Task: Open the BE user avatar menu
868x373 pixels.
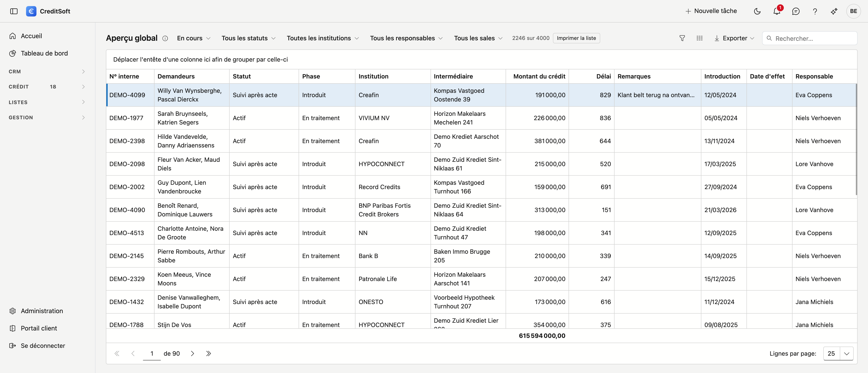Action: [853, 11]
